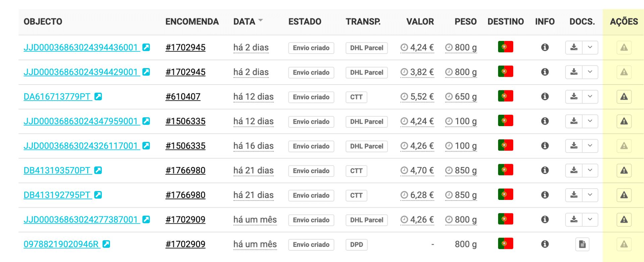This screenshot has height=262, width=644.
Task: Open order #610407 link
Action: pyautogui.click(x=183, y=97)
